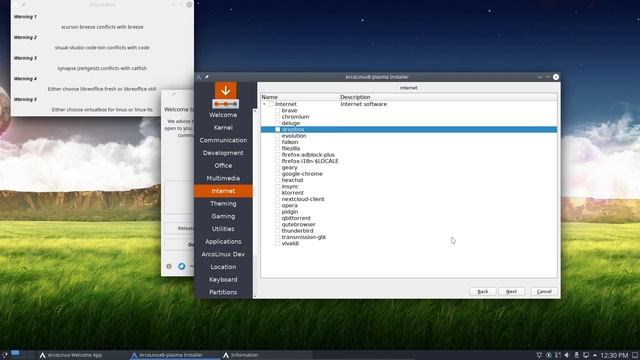This screenshot has width=640, height=360.
Task: Select the deluge row
Action: pyautogui.click(x=409, y=123)
